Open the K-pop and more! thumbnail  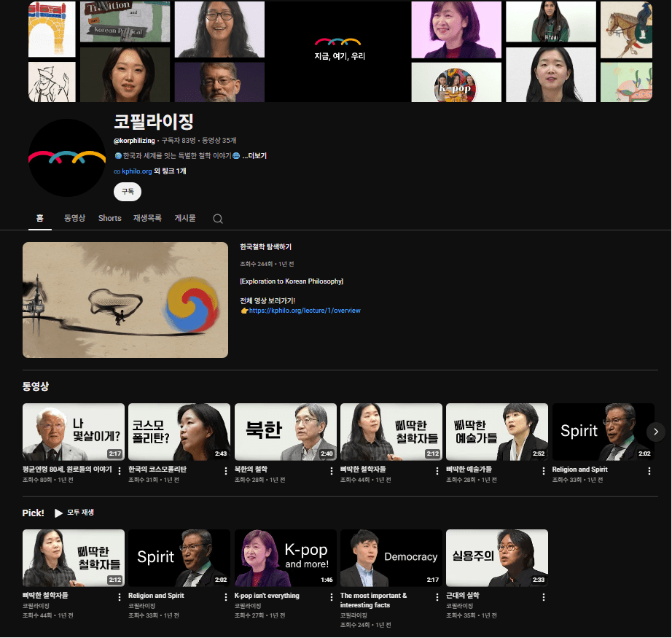[x=286, y=558]
